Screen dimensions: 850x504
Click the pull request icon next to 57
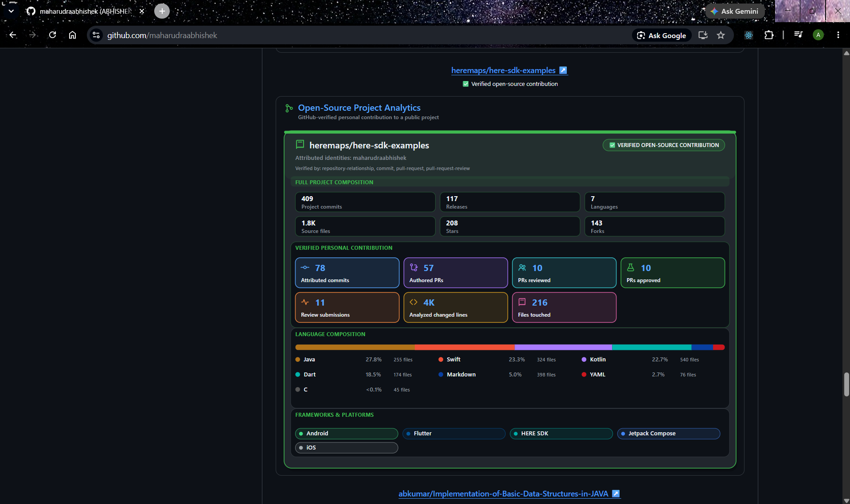coord(413,268)
